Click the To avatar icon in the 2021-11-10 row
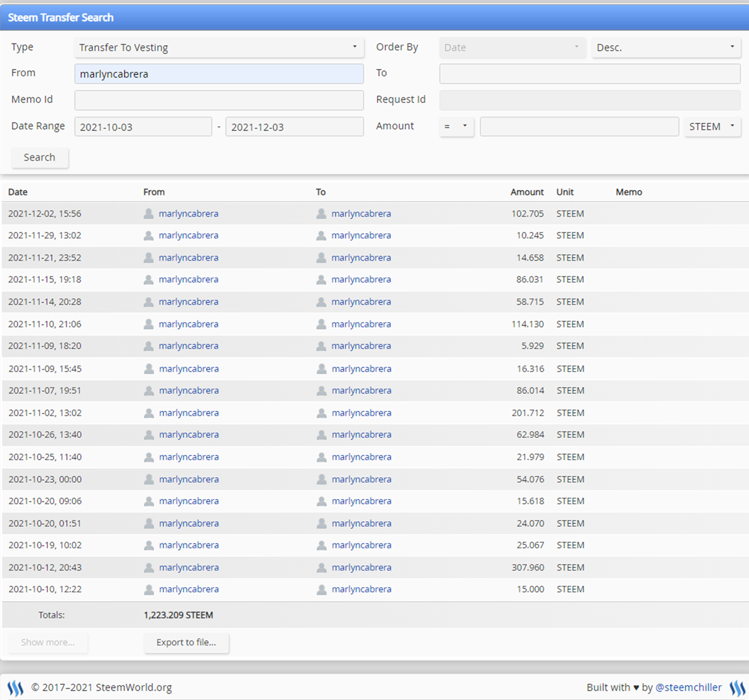Viewport: 749px width, 700px height. pos(321,324)
